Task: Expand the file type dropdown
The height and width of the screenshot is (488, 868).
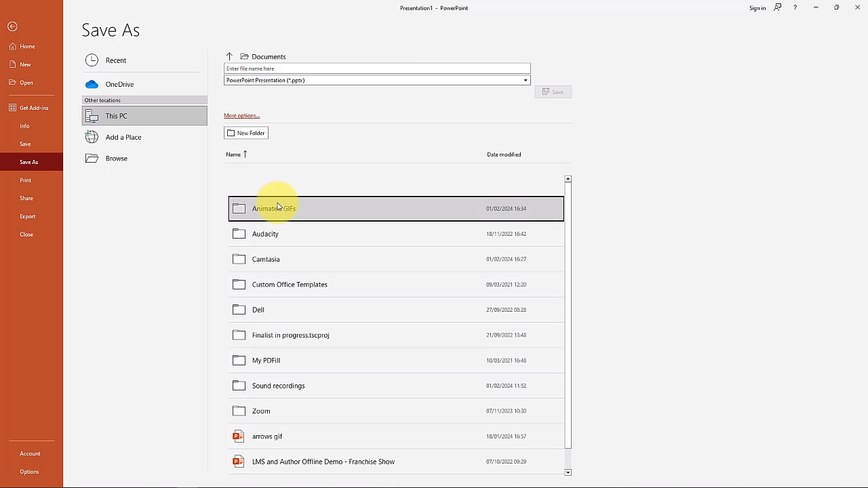Action: coord(525,81)
